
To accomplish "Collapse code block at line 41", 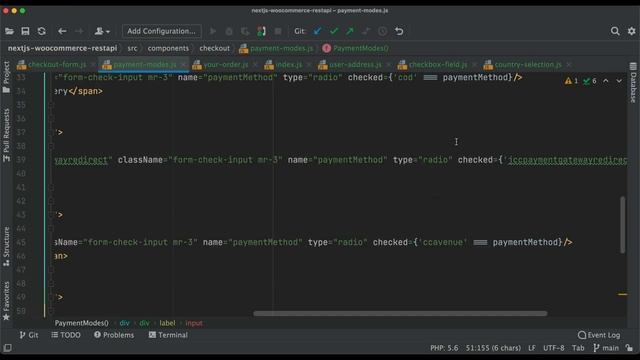I will pyautogui.click(x=52, y=187).
